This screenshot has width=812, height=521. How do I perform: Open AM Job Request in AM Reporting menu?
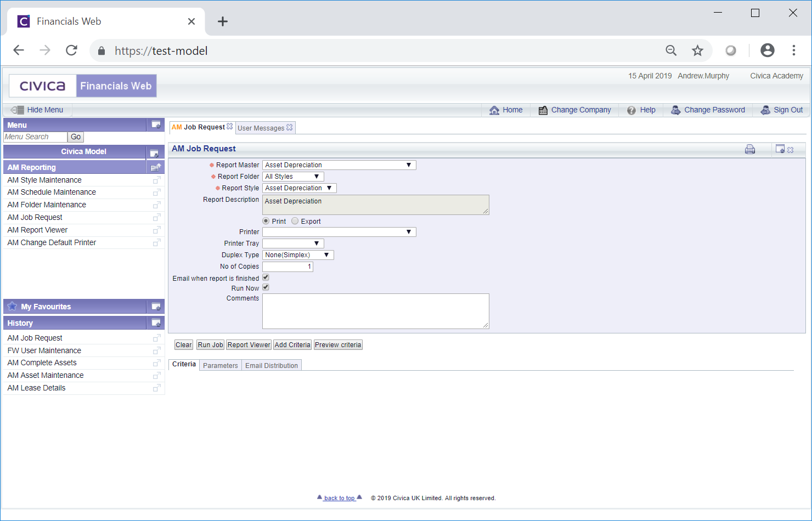point(35,218)
